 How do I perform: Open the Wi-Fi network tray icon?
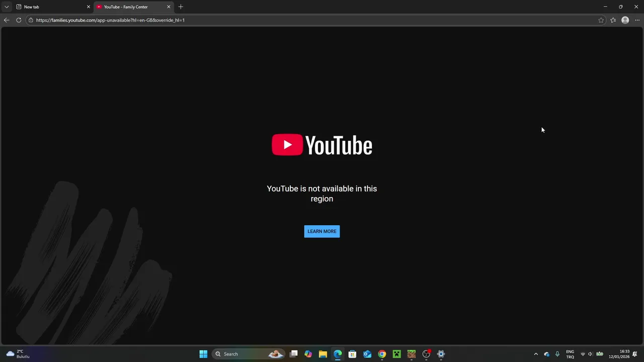[x=583, y=354]
